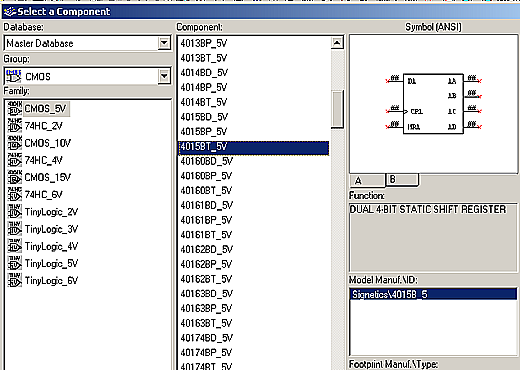Select component 40162BP_5V
This screenshot has width=520, height=370.
pos(206,264)
